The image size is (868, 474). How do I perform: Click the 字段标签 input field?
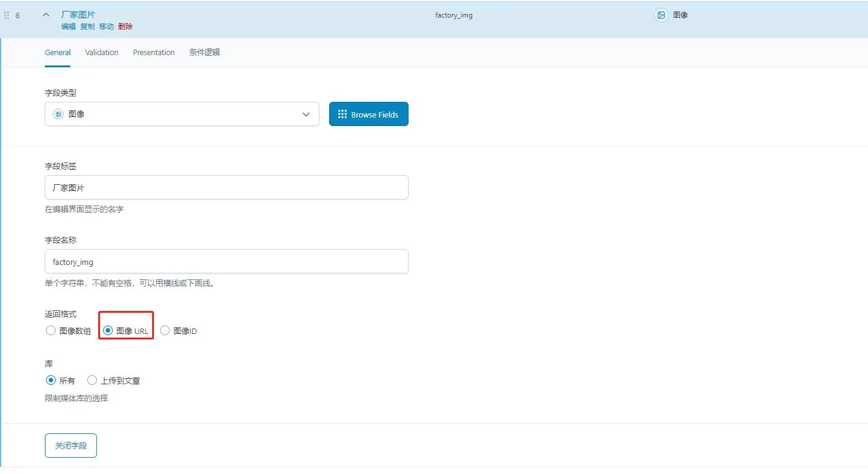click(226, 188)
